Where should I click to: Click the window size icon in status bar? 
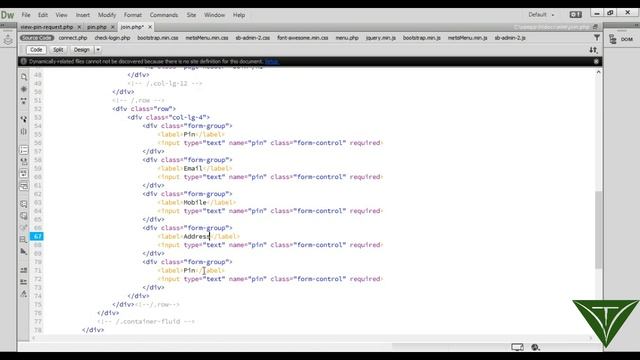point(517,347)
